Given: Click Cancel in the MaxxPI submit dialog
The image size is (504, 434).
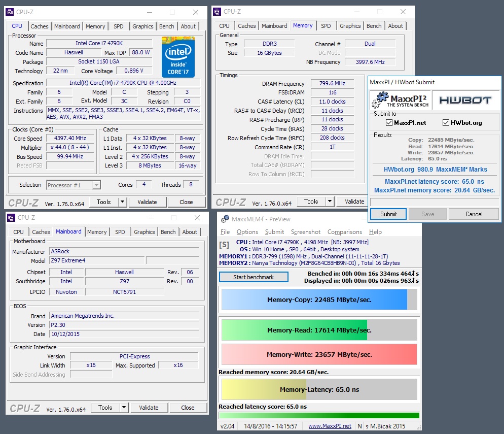Looking at the screenshot, I should (x=474, y=214).
